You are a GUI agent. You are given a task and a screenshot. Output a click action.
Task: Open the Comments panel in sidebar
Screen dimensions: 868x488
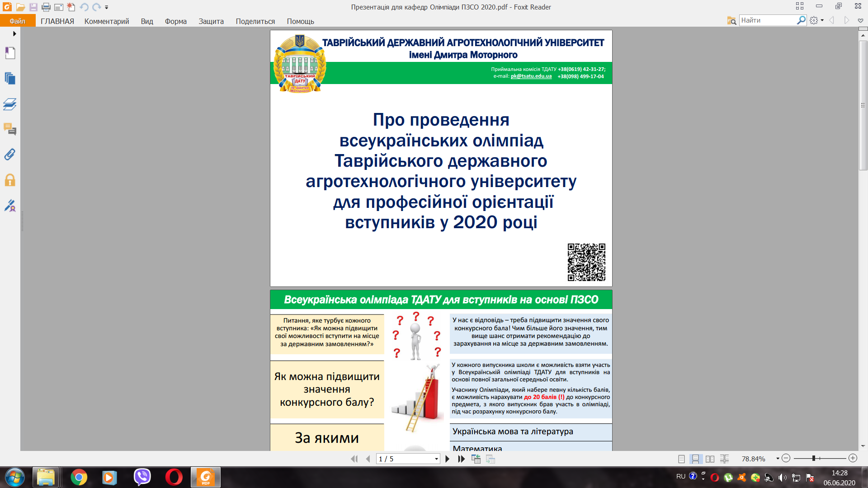pyautogui.click(x=10, y=130)
